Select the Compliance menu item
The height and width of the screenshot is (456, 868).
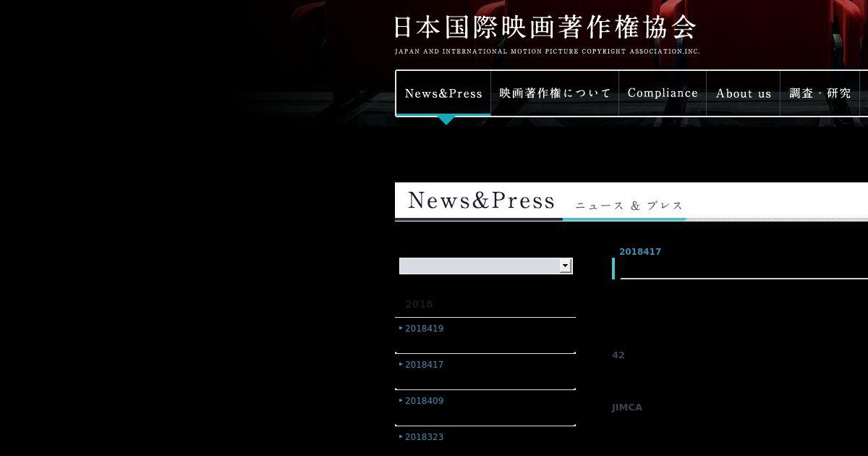663,93
